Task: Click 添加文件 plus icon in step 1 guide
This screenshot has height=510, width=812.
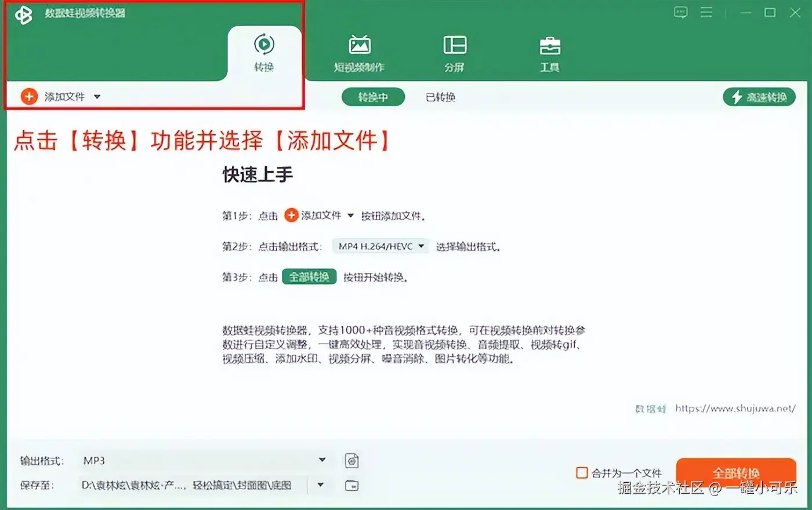Action: point(291,216)
